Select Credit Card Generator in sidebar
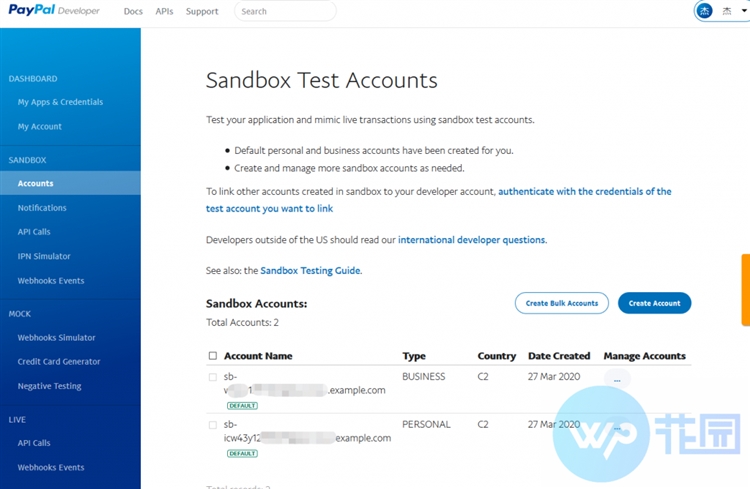 tap(59, 362)
